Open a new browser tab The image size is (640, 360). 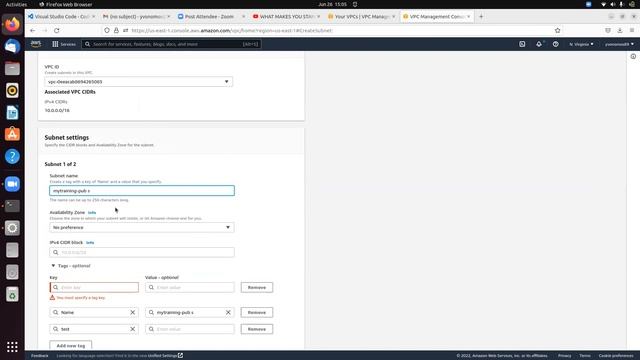(481, 17)
